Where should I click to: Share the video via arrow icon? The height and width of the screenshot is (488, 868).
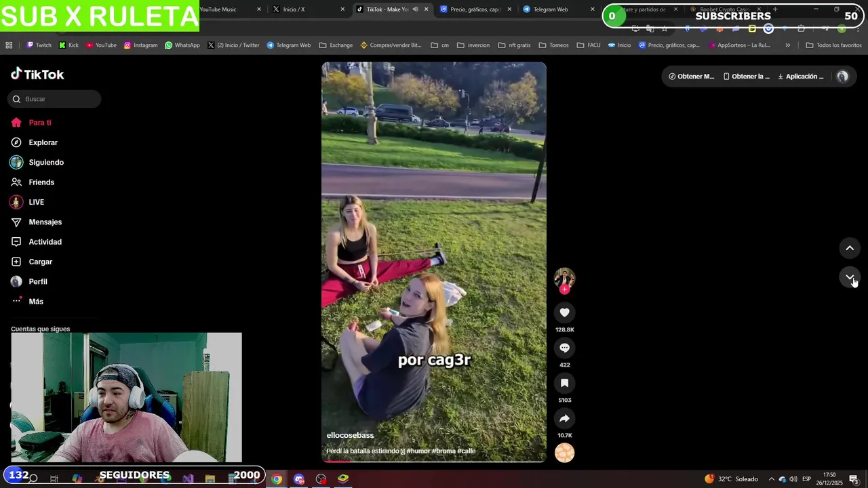tap(564, 418)
